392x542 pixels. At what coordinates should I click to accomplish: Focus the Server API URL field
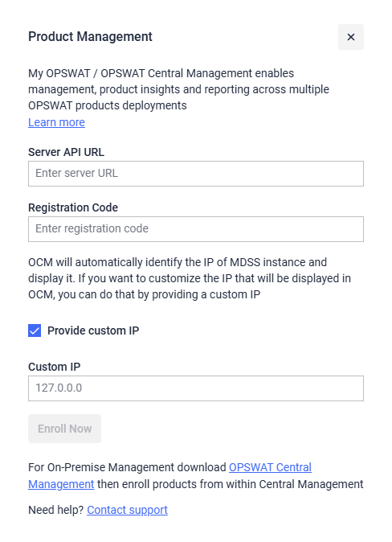click(x=196, y=174)
